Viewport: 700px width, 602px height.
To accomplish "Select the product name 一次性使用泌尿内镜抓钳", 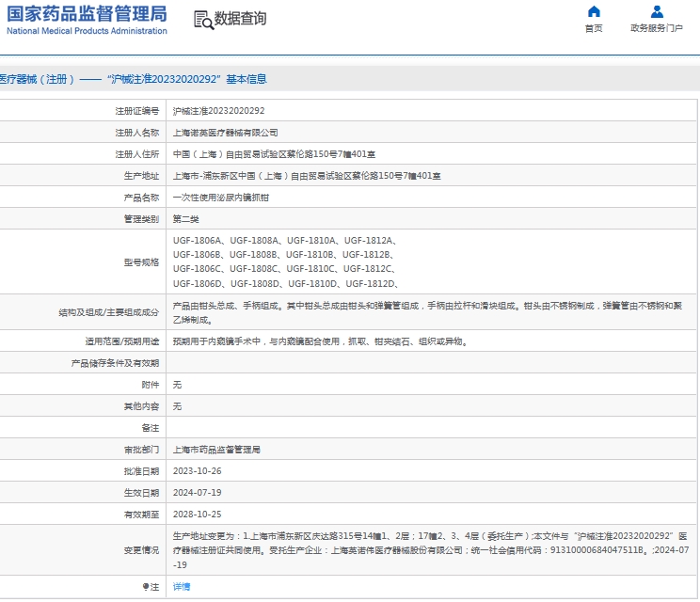I will tap(220, 198).
